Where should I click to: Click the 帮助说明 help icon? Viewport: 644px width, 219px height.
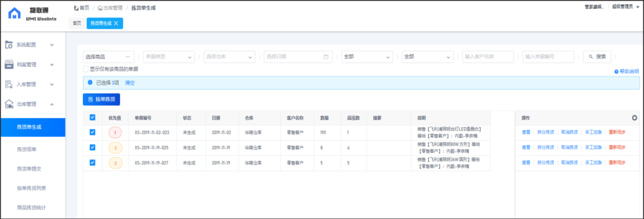tap(616, 72)
